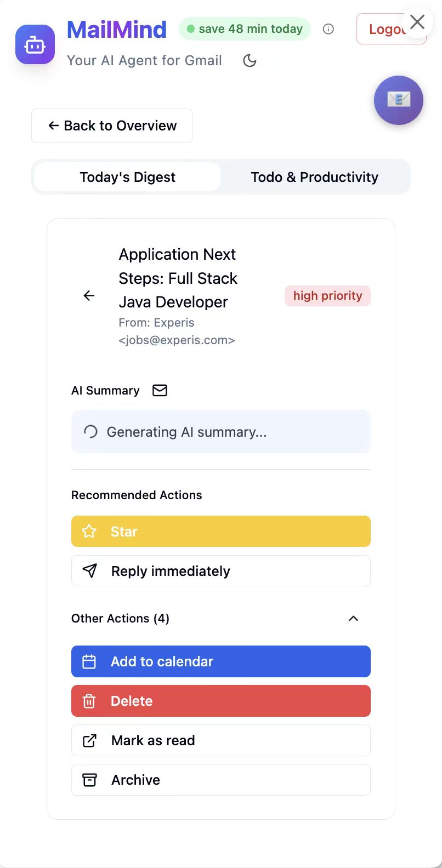Click the paper plane Reply immediately action
442x868 pixels.
point(221,571)
